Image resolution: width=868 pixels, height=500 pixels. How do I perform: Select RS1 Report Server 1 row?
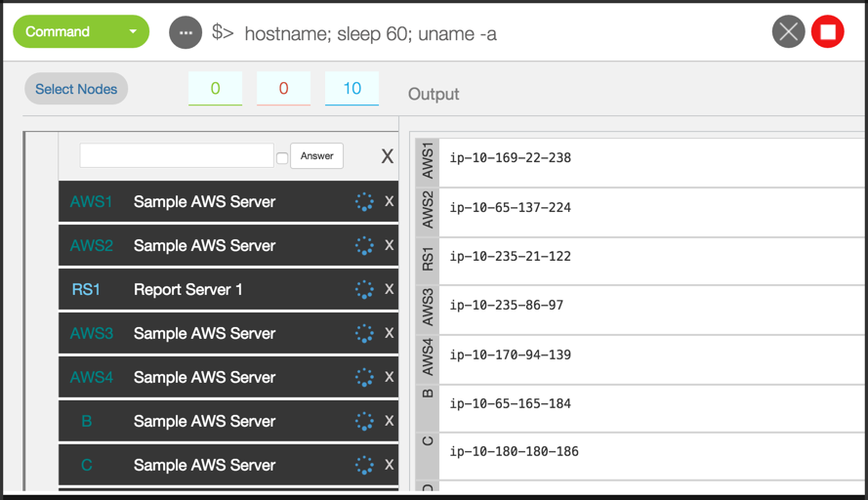click(x=228, y=289)
